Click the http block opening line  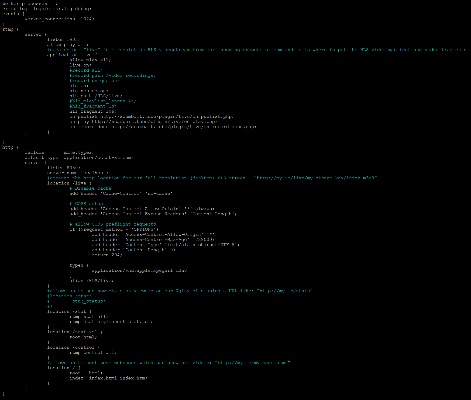[x=11, y=147]
